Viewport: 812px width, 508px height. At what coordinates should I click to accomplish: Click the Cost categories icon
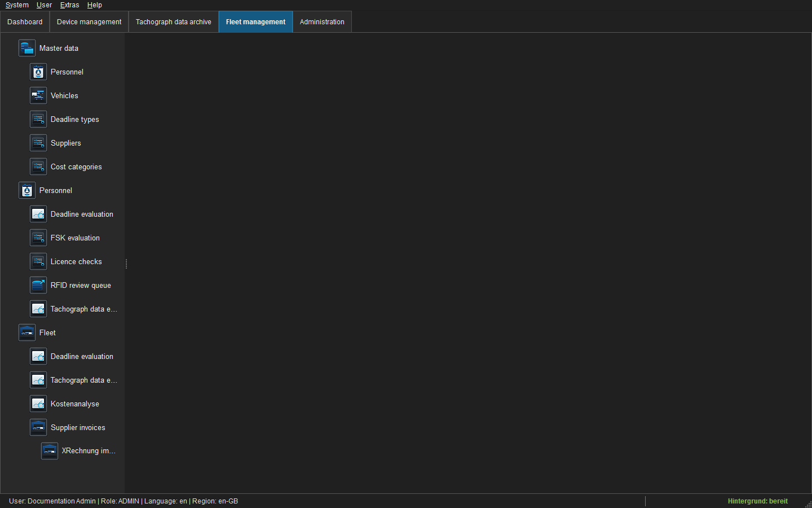[x=38, y=167]
